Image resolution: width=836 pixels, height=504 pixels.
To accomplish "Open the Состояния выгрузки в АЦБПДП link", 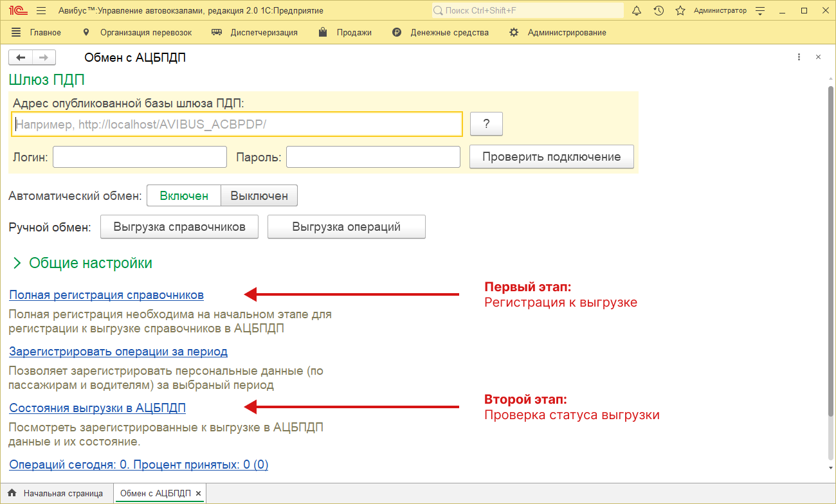I will point(97,408).
